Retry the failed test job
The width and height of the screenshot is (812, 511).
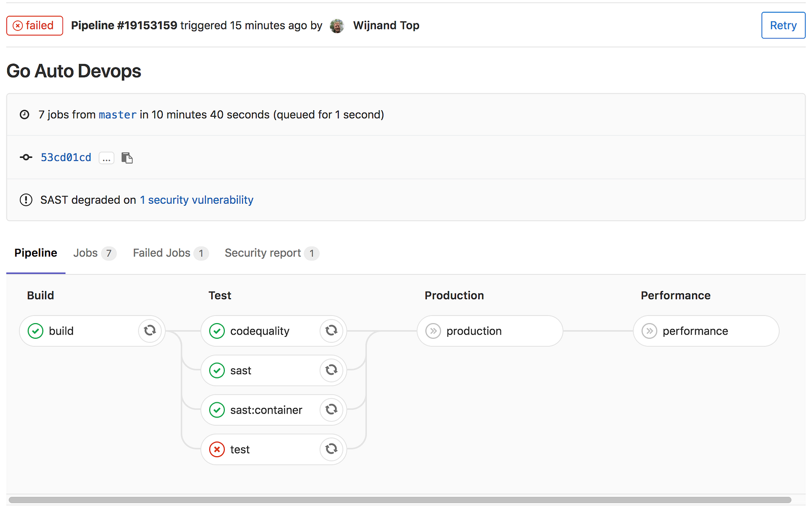click(x=331, y=449)
